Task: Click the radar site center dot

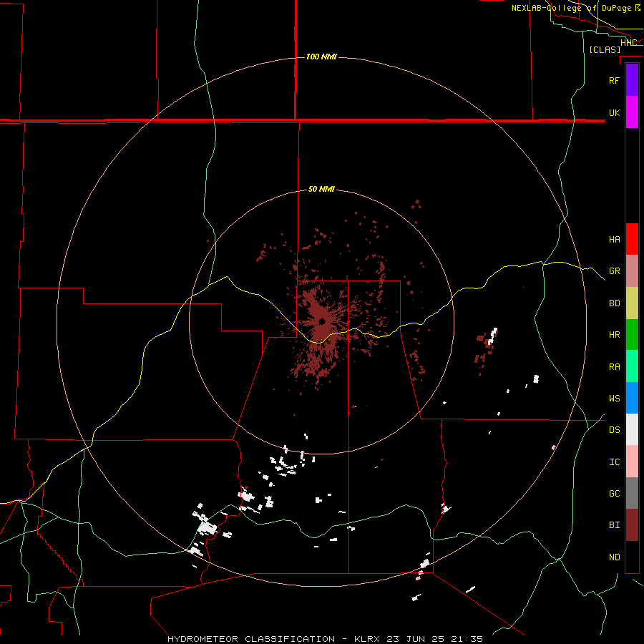Action: pos(322,321)
